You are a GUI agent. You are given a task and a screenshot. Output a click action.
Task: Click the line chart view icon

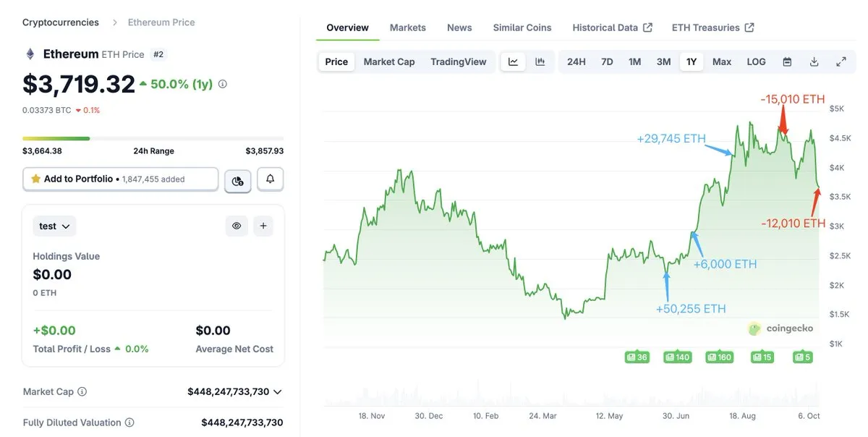[513, 61]
